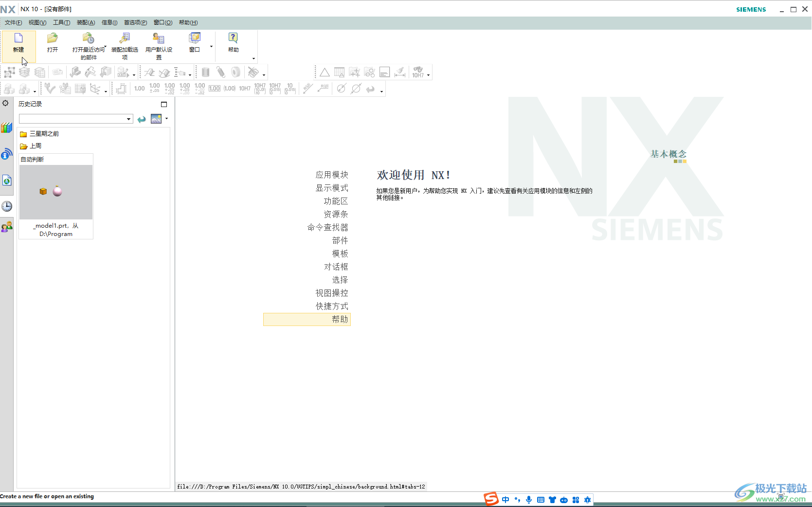Click the microphone icon in IME bar
812x507 pixels.
[x=529, y=500]
